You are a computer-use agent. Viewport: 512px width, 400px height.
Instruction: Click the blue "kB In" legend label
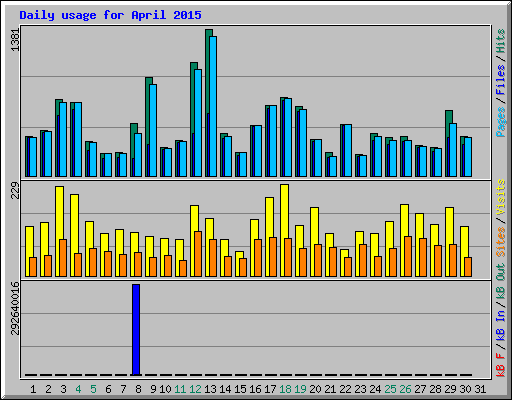pos(500,326)
